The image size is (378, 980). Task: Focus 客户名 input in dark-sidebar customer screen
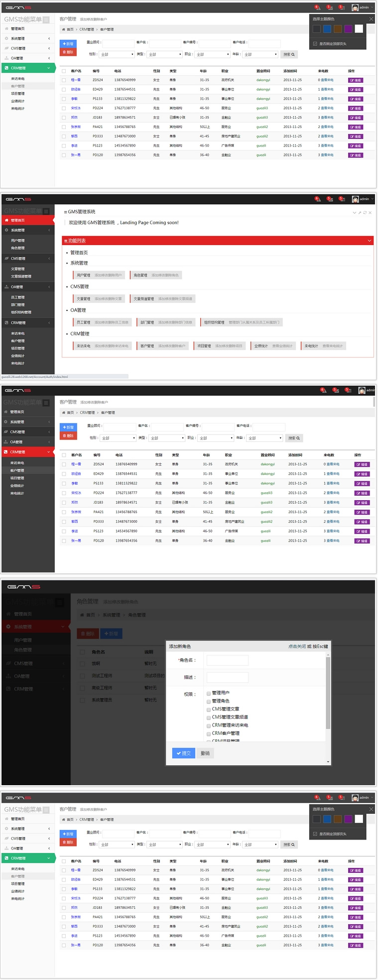click(x=167, y=427)
